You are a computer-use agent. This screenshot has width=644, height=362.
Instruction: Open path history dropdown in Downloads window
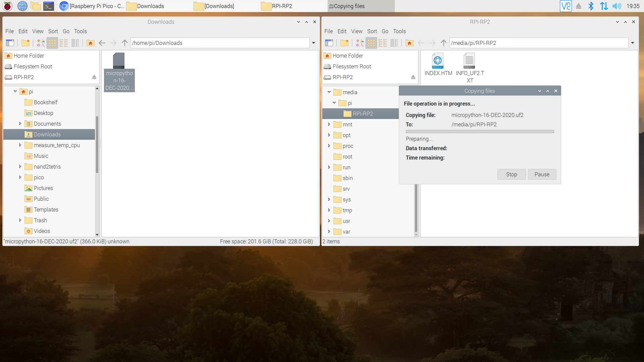click(x=314, y=43)
